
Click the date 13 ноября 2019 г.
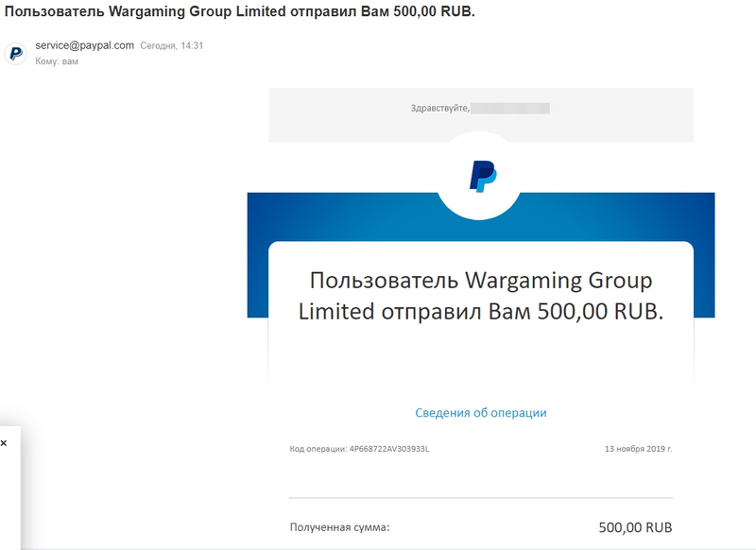click(x=639, y=449)
